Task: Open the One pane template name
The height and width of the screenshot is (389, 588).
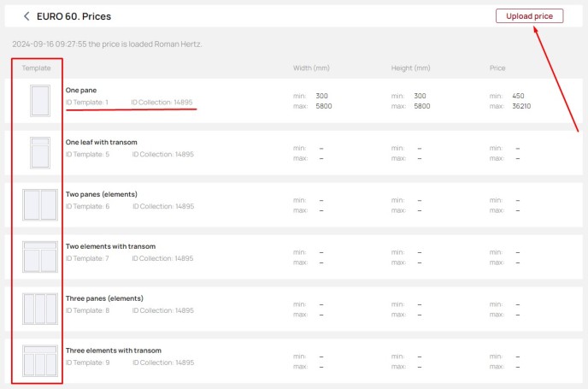Action: (x=81, y=90)
